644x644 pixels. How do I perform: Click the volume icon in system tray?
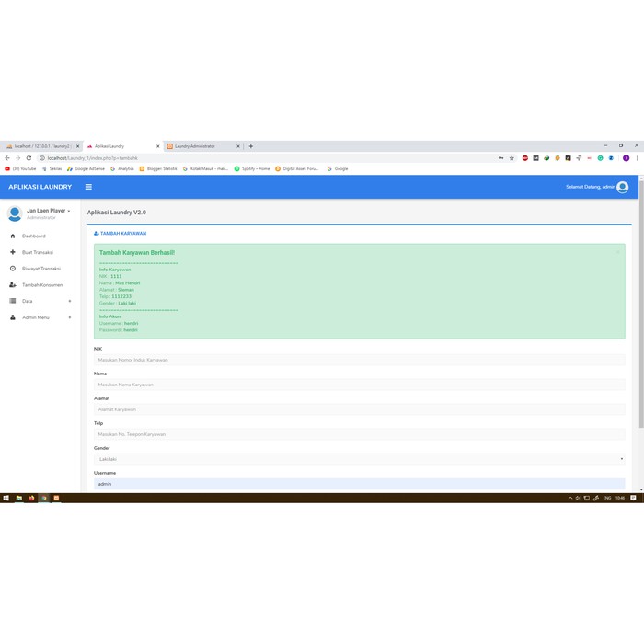coord(578,498)
